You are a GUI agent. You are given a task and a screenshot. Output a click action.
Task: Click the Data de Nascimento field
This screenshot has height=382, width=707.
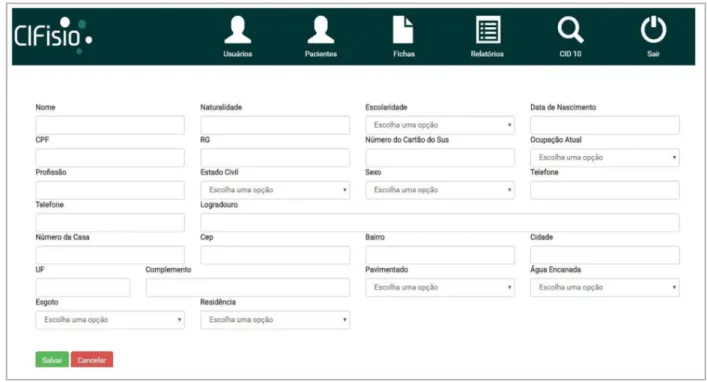(x=605, y=125)
